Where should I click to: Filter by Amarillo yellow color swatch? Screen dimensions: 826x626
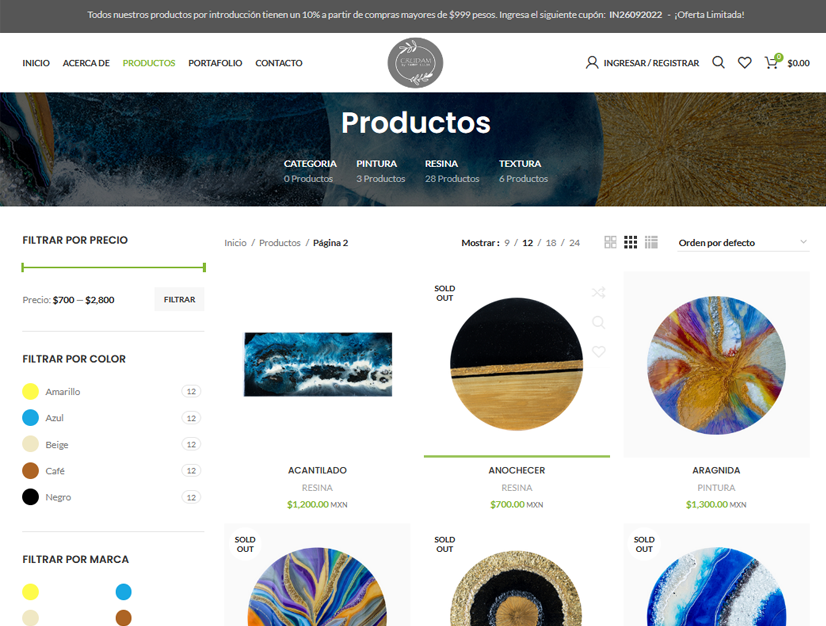click(31, 392)
